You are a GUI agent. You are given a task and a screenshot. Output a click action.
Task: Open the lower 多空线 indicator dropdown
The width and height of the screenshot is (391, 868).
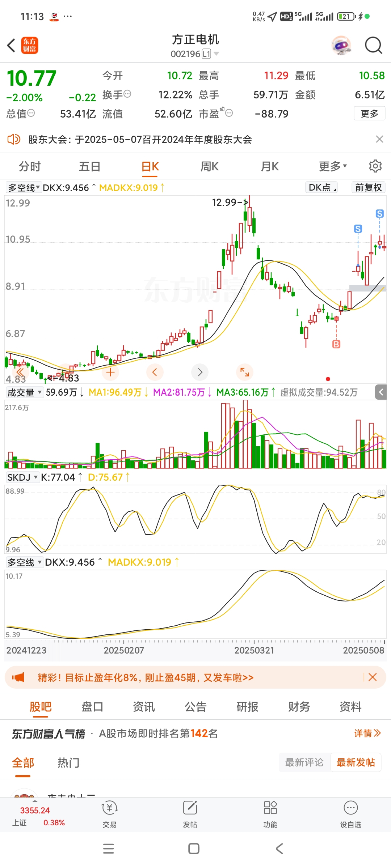coord(24,562)
